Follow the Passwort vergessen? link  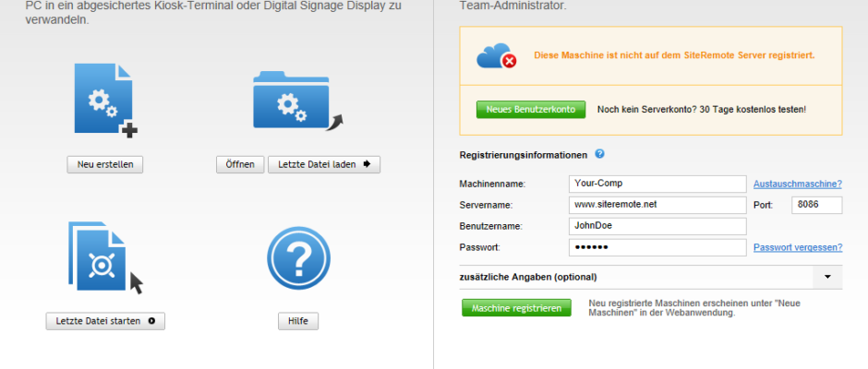click(x=797, y=247)
